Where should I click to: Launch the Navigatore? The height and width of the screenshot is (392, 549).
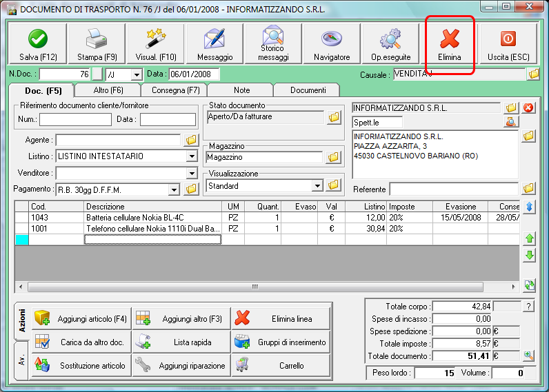pos(332,43)
